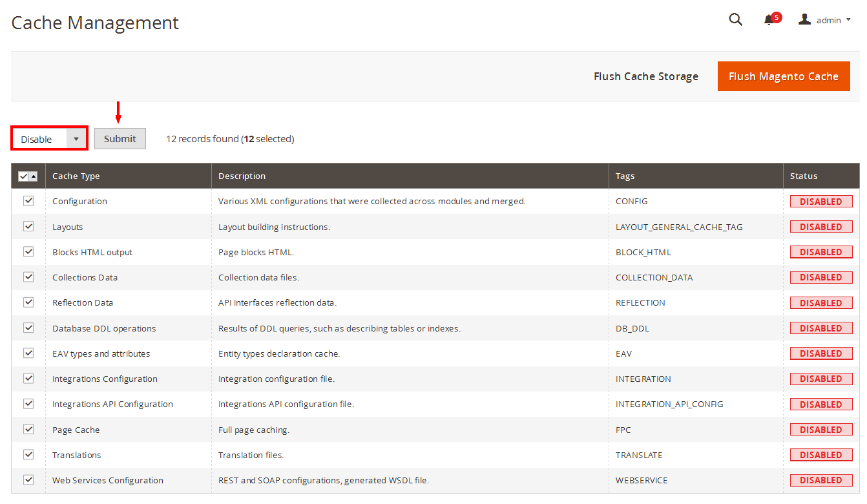Click INTEGRATION_API_CONFIG tag cell

[x=696, y=404]
